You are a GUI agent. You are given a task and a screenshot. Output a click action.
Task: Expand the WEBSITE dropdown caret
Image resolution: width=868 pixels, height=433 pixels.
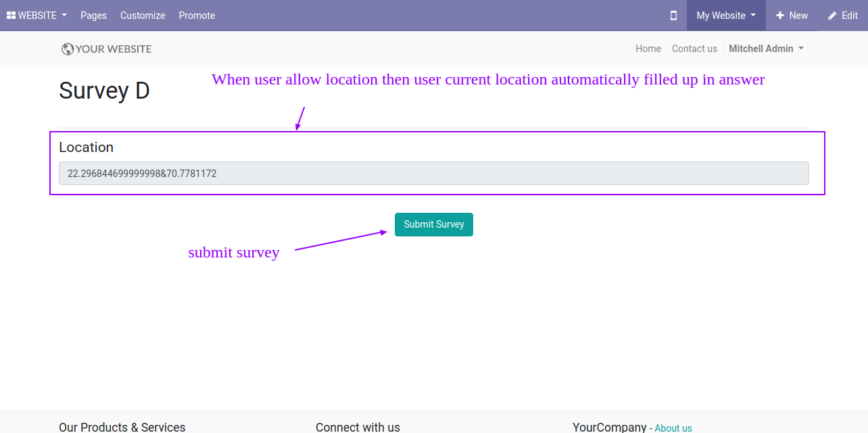[64, 16]
